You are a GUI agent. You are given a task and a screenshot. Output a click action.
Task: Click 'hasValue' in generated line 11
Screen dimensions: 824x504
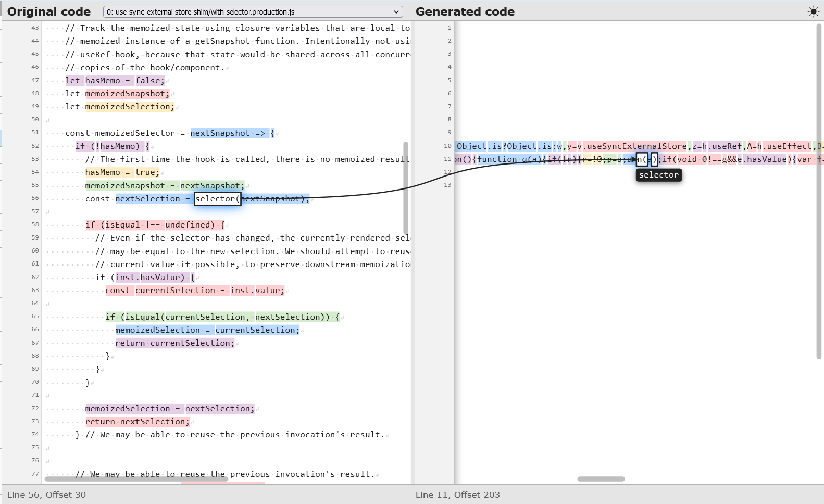coord(766,159)
